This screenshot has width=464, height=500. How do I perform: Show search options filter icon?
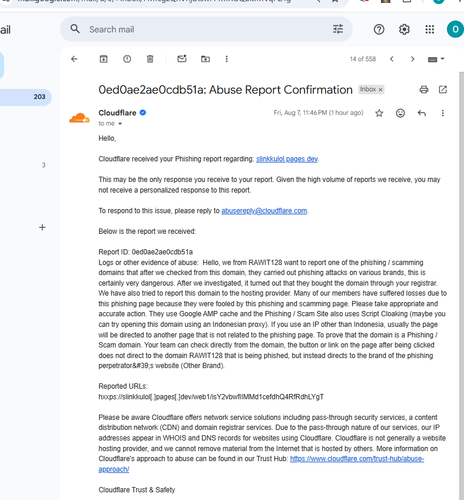(x=338, y=29)
